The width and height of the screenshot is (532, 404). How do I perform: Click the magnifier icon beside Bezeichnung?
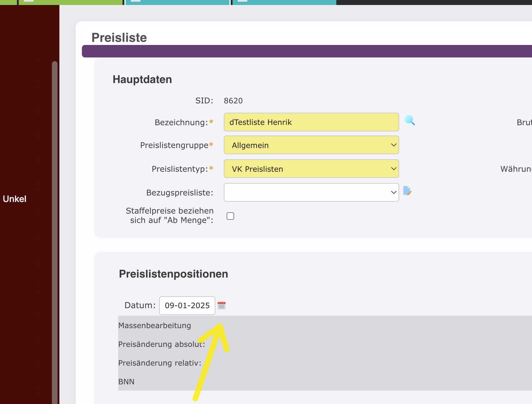click(x=409, y=121)
